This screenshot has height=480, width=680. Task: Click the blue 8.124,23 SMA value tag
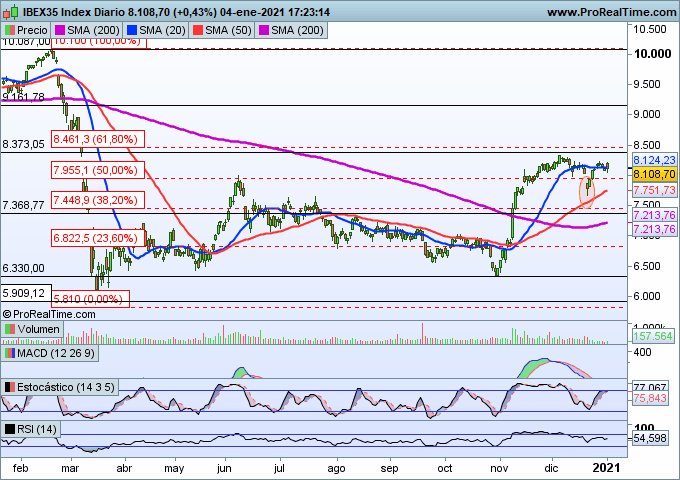pos(654,160)
